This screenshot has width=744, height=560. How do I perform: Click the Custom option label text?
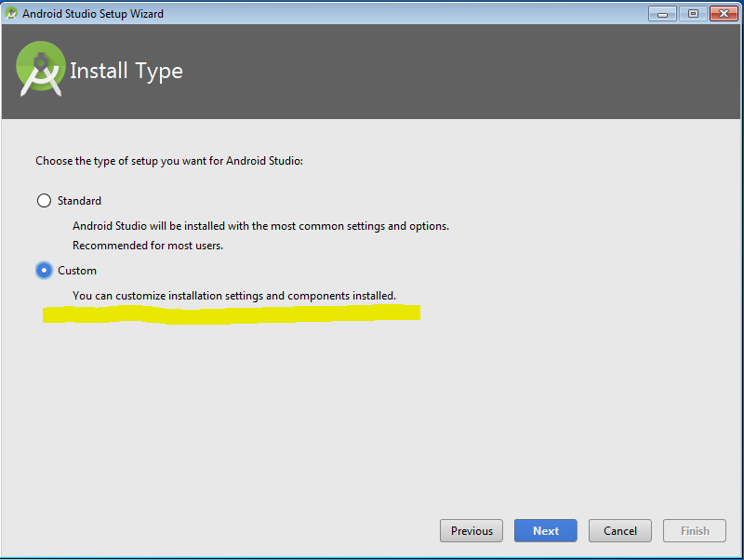77,271
